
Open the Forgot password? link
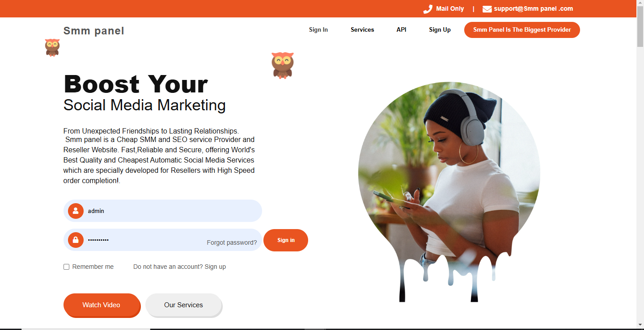232,242
